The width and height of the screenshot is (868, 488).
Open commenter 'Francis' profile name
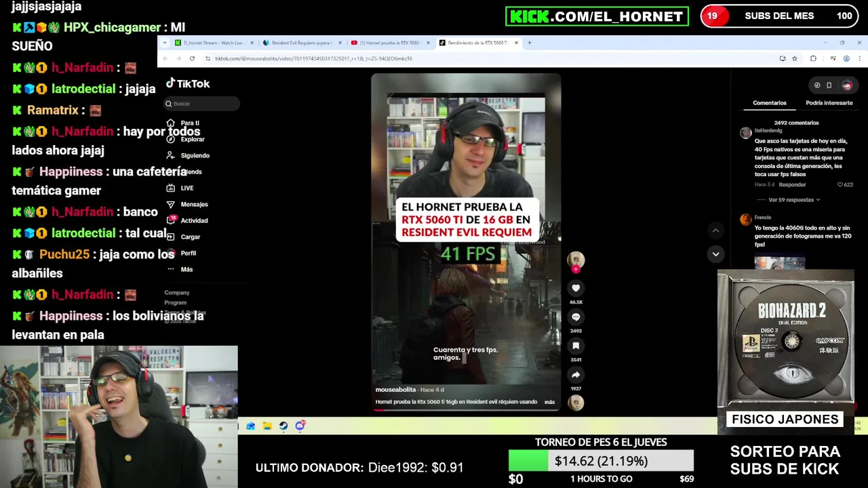763,218
